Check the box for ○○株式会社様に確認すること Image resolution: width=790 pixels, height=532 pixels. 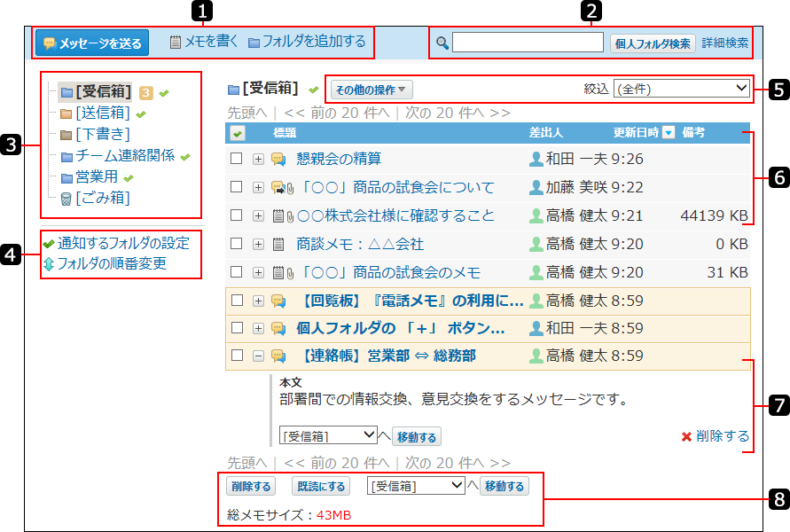(237, 215)
